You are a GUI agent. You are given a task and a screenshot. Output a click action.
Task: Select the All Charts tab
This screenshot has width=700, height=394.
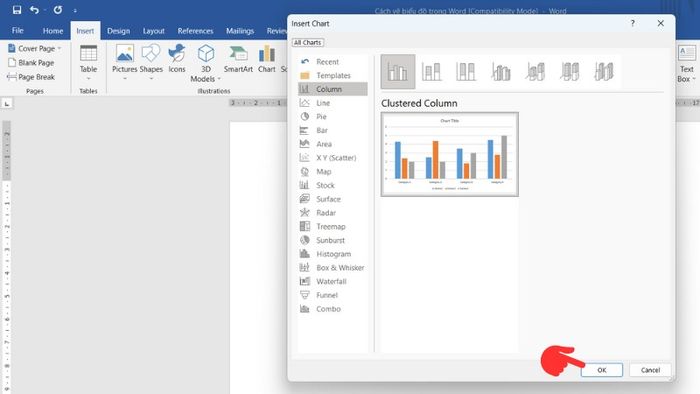point(308,42)
